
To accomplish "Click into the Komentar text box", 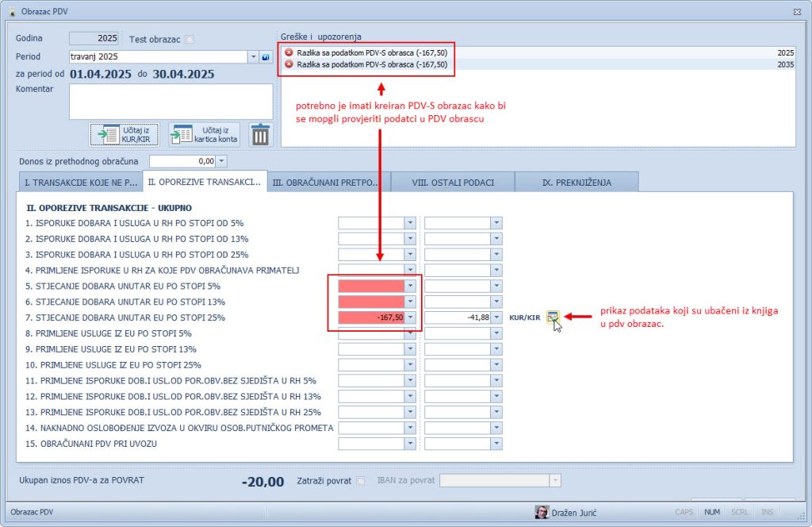I will tap(170, 101).
